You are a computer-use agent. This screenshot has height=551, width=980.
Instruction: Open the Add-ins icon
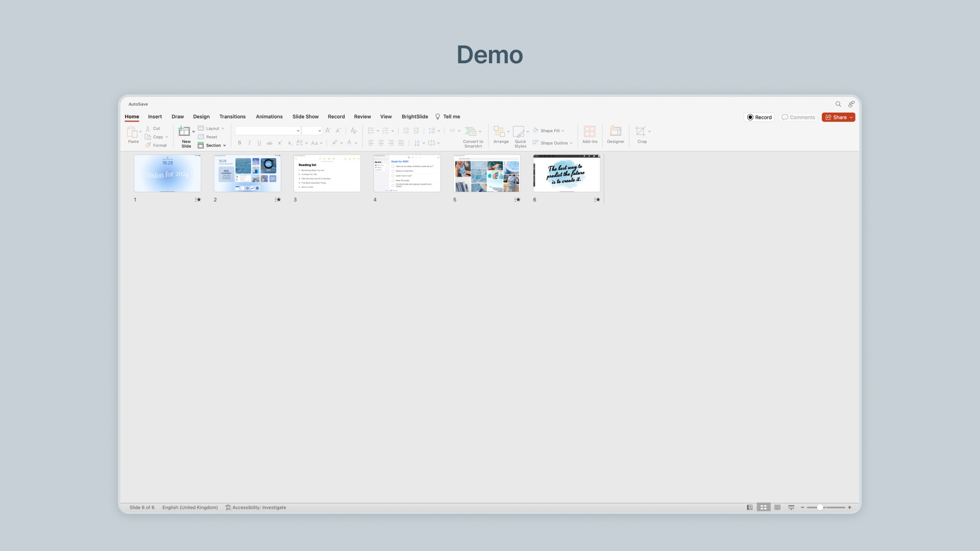[590, 132]
